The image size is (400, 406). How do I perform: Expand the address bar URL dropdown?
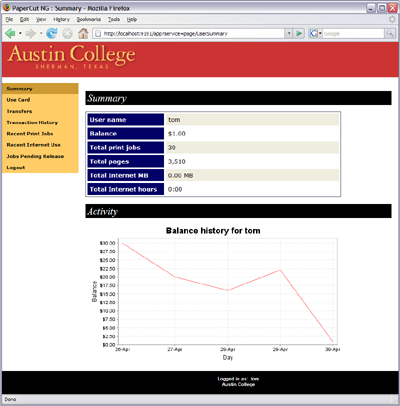[289, 33]
